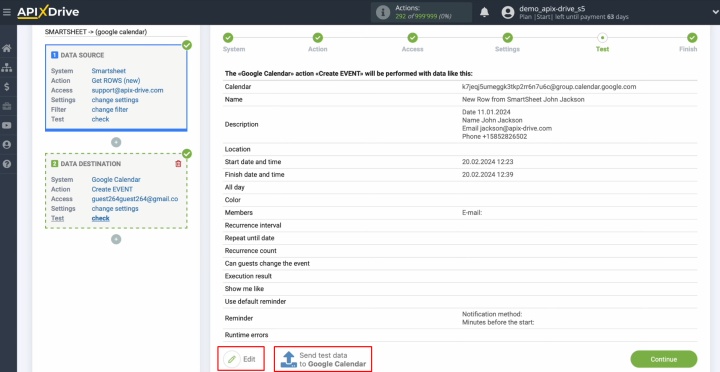Open the help question mark icon
720x372 pixels.
pos(6,164)
